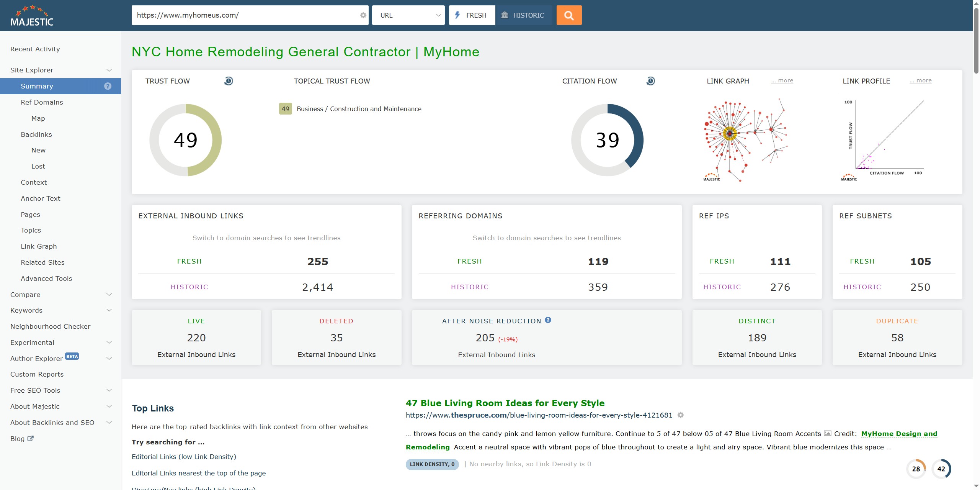Click the Summary help question mark icon
This screenshot has width=980, height=490.
coord(108,86)
